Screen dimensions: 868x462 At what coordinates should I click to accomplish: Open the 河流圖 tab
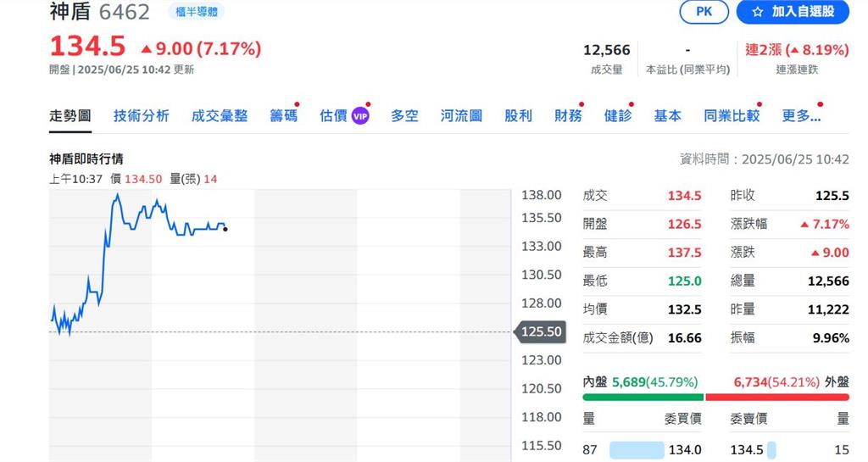click(461, 116)
